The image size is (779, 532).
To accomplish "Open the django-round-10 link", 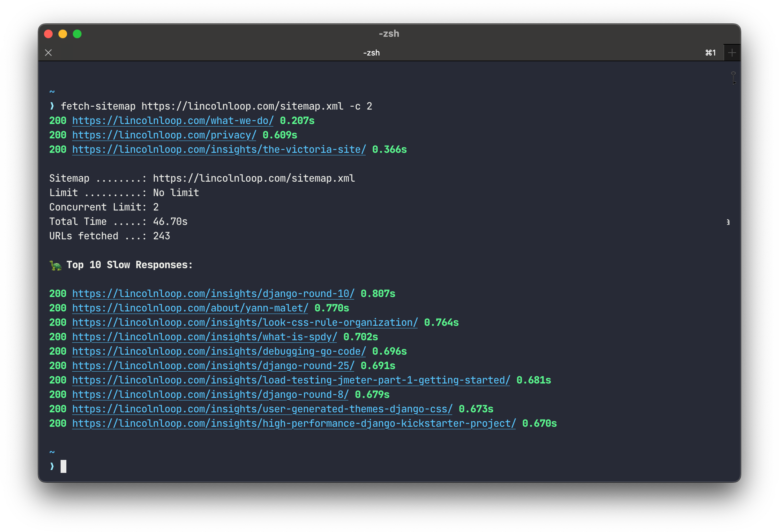I will pyautogui.click(x=213, y=294).
